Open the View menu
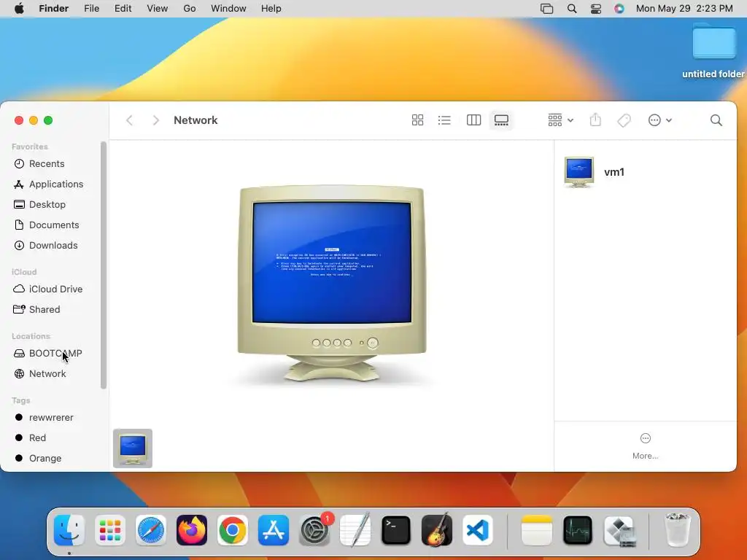The image size is (747, 560). 158,9
